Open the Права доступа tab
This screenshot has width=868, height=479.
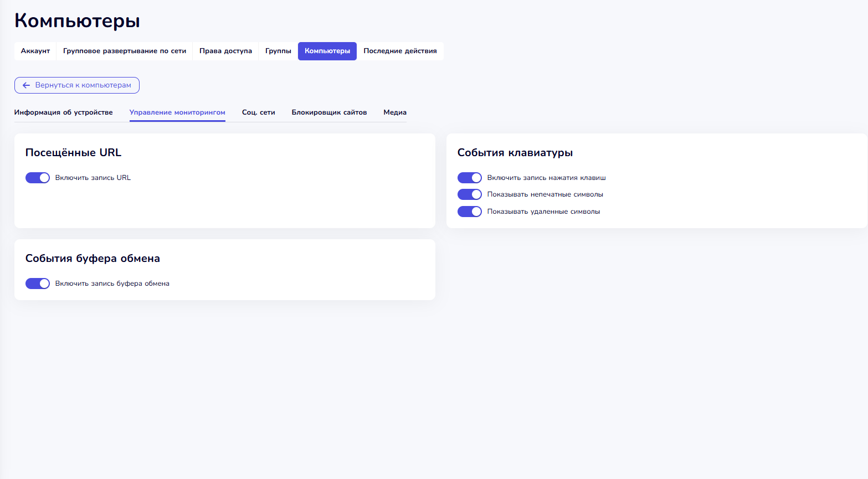(225, 51)
